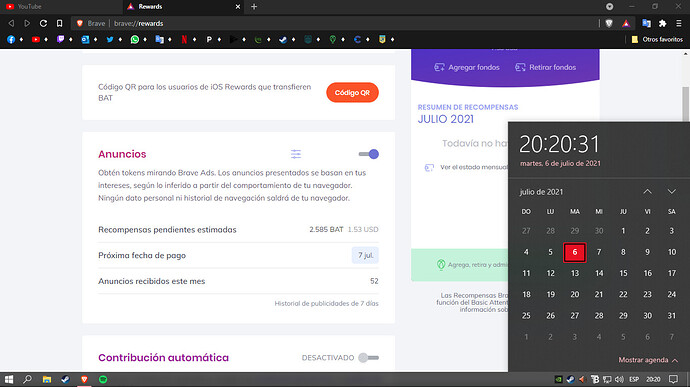Switch to the YouTube tab

click(61, 7)
